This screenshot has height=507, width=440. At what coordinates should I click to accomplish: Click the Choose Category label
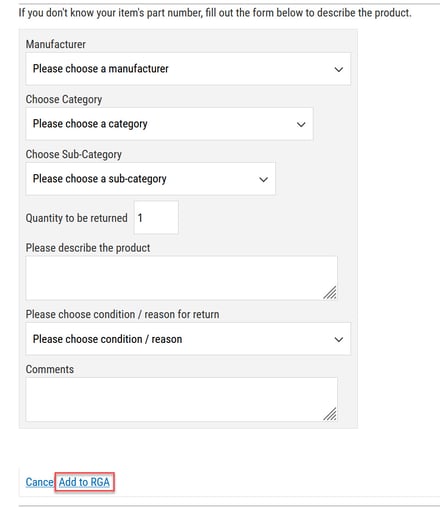pos(64,99)
